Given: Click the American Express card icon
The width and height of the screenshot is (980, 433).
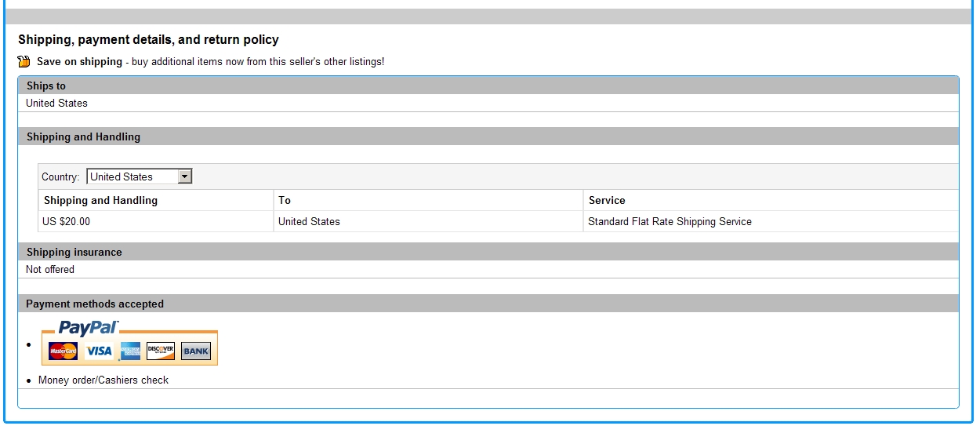Looking at the screenshot, I should [x=130, y=351].
